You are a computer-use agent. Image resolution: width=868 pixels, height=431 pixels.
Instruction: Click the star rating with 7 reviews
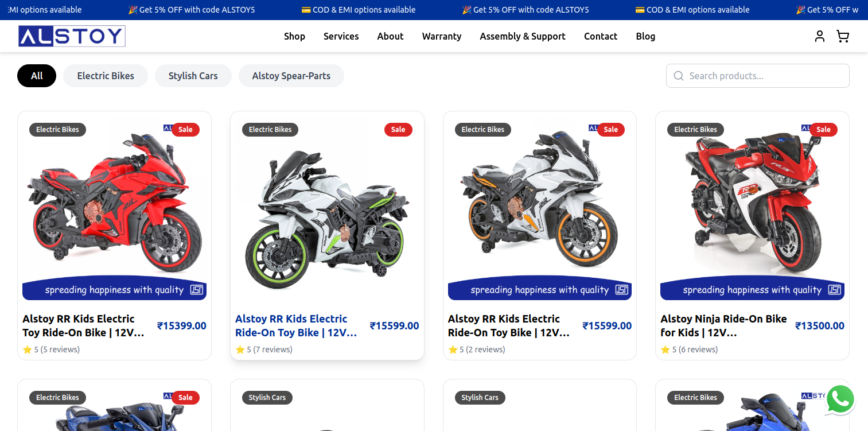coord(264,350)
